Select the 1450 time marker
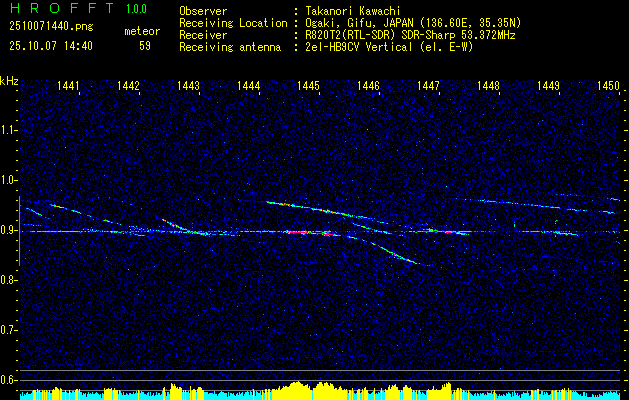The image size is (629, 400). pos(608,87)
